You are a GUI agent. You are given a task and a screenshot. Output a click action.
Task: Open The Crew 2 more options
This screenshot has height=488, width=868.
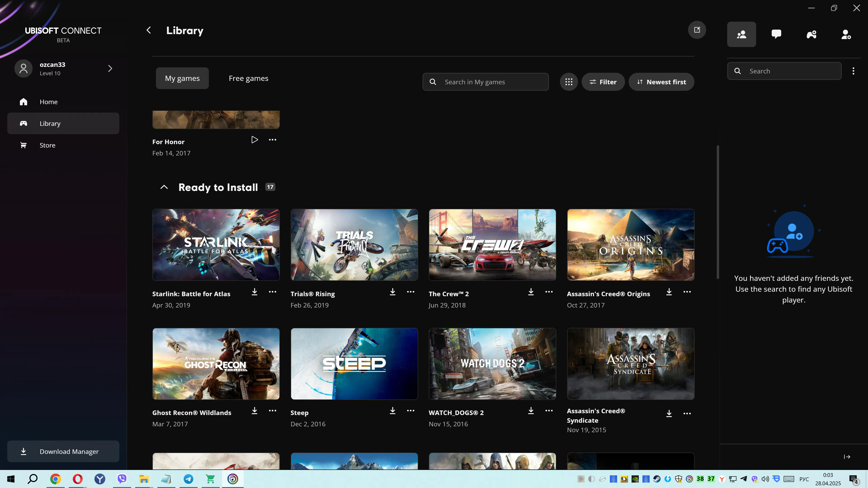tap(549, 292)
